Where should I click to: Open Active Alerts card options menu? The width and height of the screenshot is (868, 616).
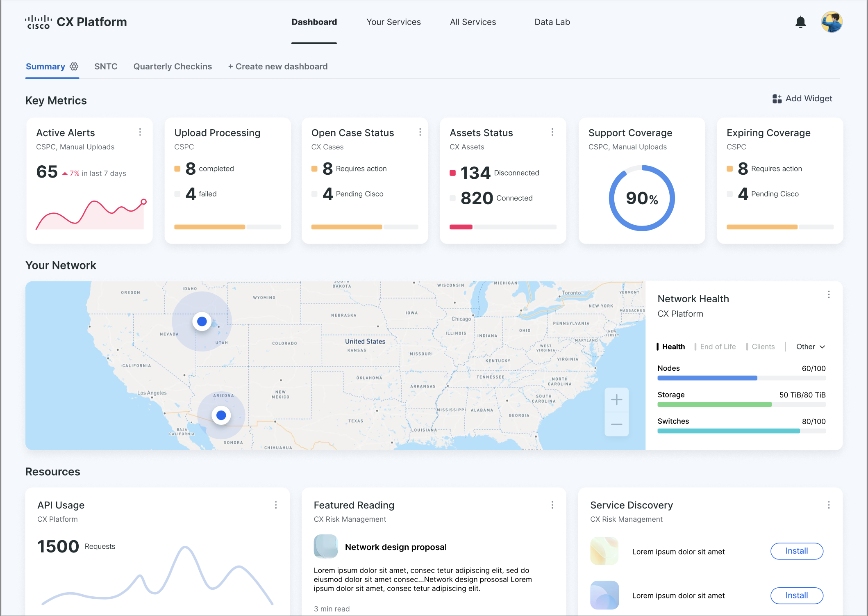tap(140, 132)
